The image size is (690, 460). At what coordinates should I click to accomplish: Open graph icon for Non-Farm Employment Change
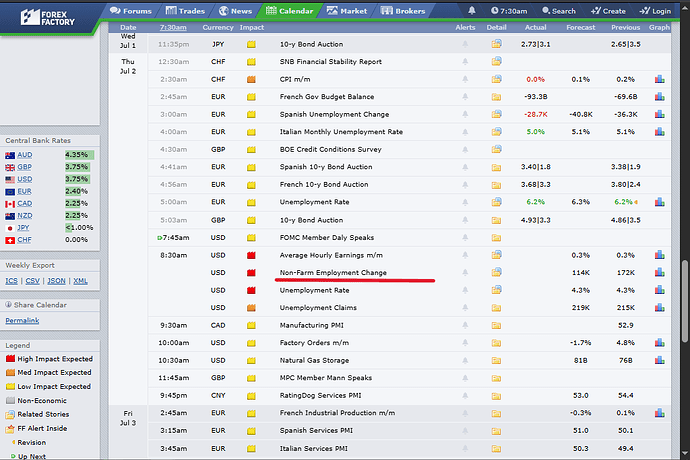click(659, 272)
